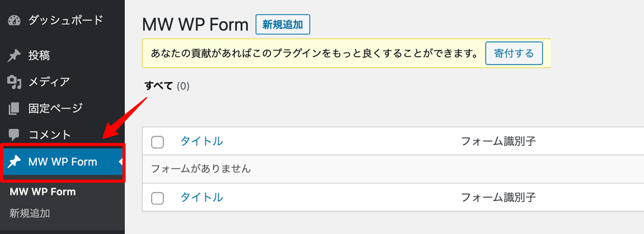The height and width of the screenshot is (234, 644).
Task: Select the 新規追加 submenu entry
Action: tap(30, 213)
